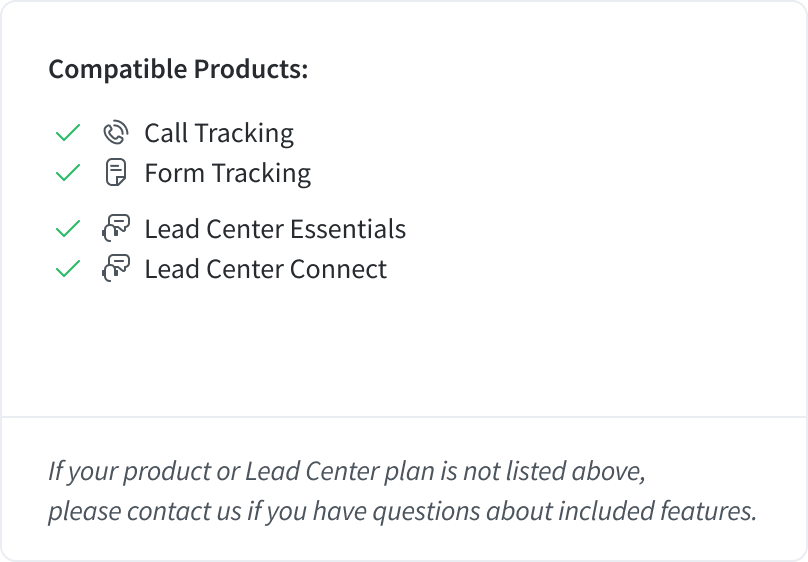Click the Form Tracking document icon

coord(116,173)
